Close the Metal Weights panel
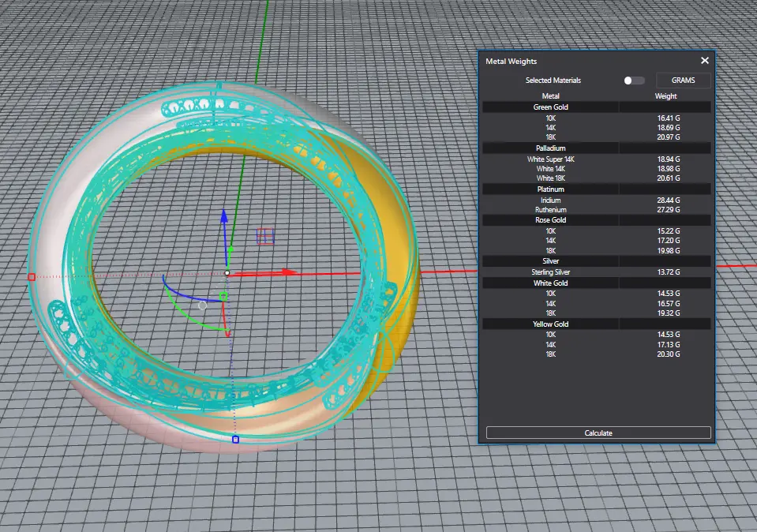Viewport: 757px width, 532px height. (x=705, y=61)
